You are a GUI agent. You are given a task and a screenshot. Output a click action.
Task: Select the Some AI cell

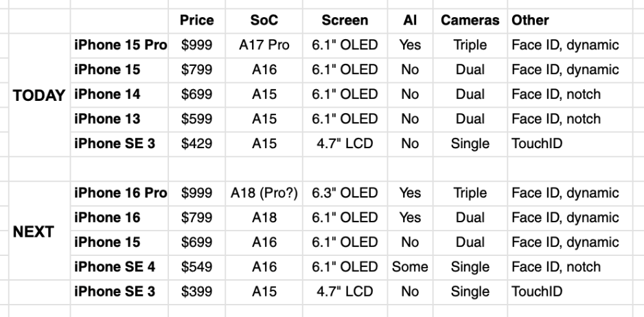coord(410,267)
